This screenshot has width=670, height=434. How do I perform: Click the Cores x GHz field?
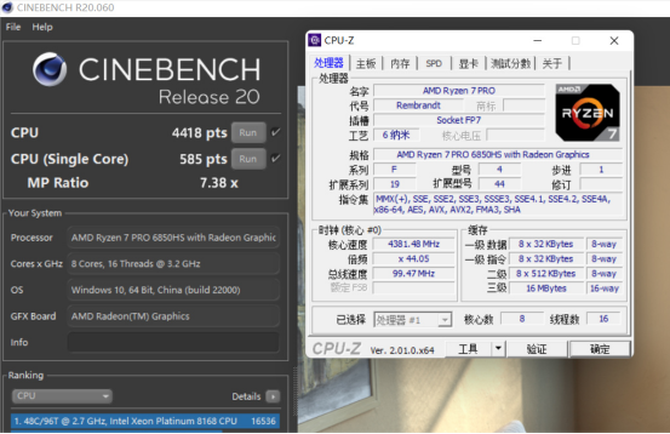173,264
